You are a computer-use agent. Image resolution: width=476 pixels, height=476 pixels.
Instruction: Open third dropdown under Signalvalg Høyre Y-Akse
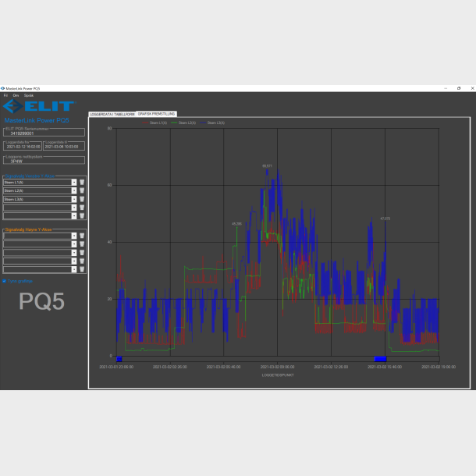(x=74, y=253)
